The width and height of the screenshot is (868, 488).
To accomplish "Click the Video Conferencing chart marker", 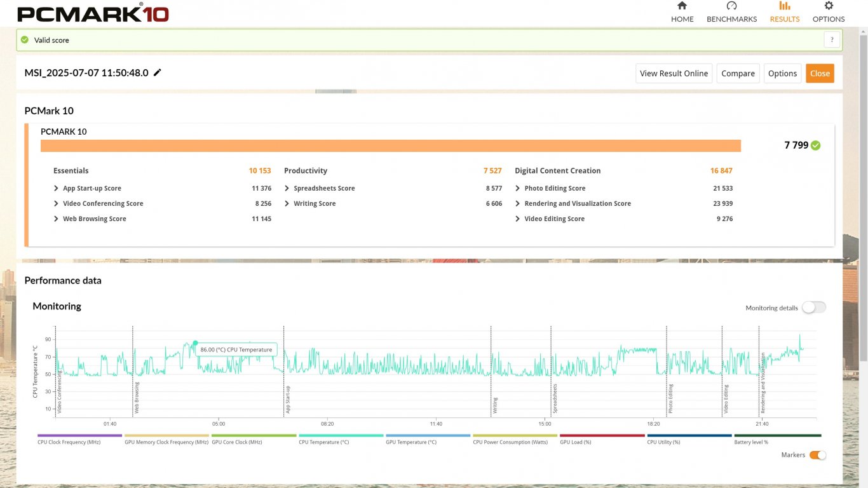I will (x=59, y=391).
